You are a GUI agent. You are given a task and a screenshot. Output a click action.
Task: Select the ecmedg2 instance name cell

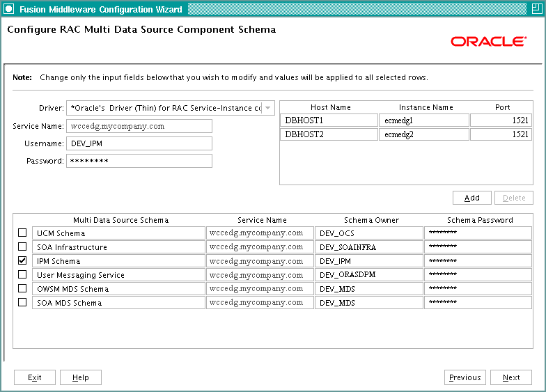pyautogui.click(x=424, y=134)
